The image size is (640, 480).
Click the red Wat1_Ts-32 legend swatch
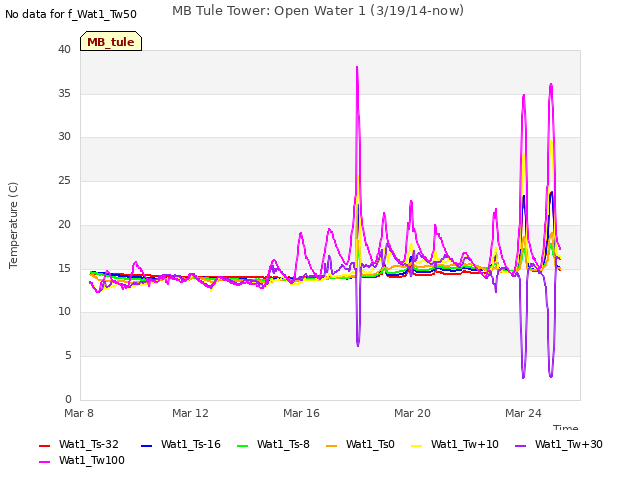click(x=44, y=446)
